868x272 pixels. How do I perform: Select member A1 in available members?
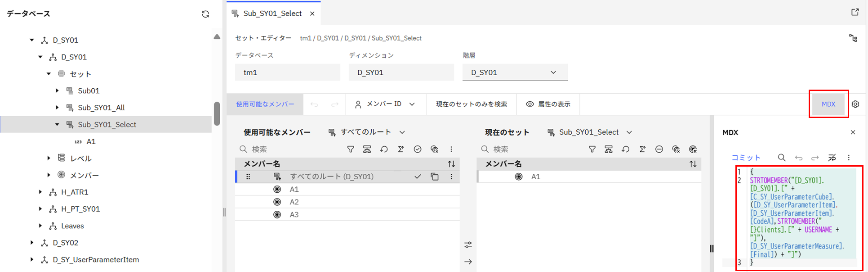347,189
